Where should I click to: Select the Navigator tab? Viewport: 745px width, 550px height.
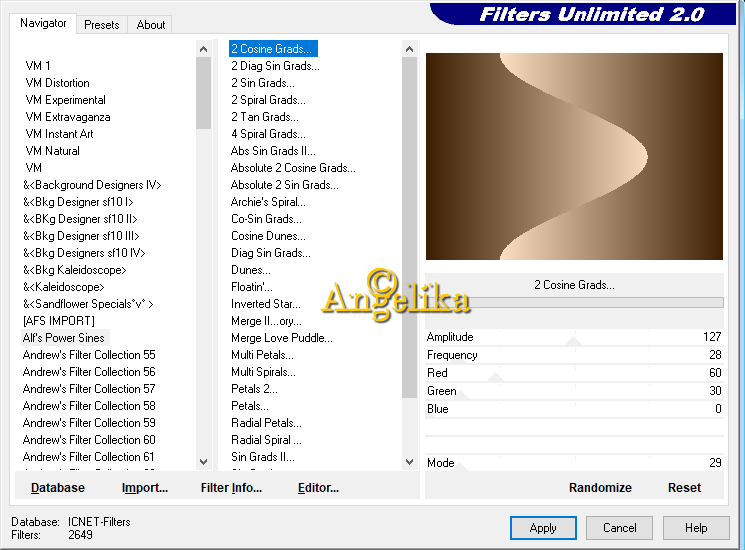(x=43, y=23)
